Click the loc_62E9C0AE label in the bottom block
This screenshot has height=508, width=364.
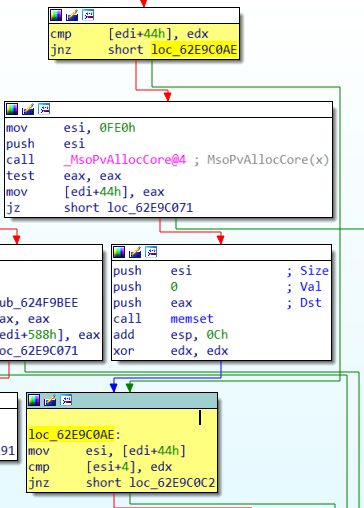tap(72, 435)
